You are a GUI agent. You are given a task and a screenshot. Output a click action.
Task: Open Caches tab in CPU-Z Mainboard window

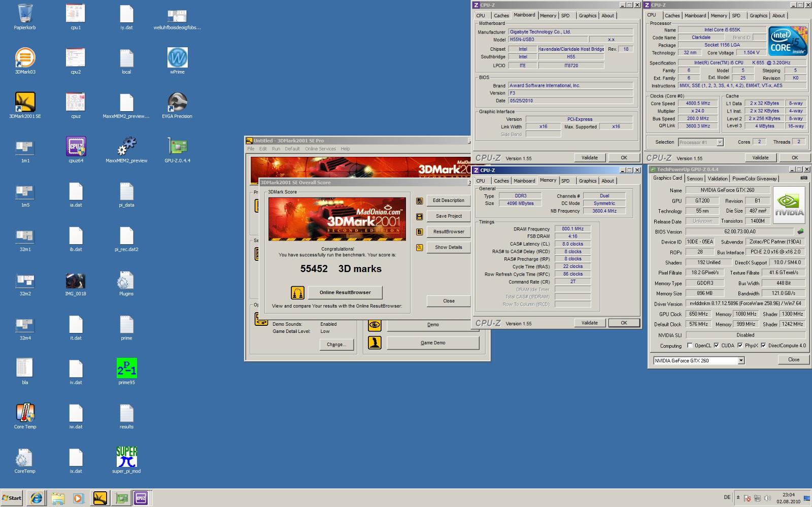(x=501, y=16)
